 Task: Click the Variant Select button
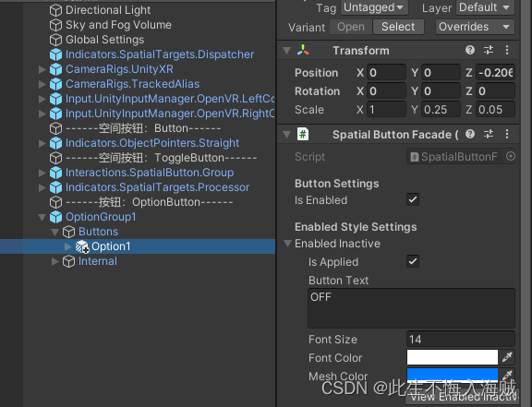click(398, 27)
